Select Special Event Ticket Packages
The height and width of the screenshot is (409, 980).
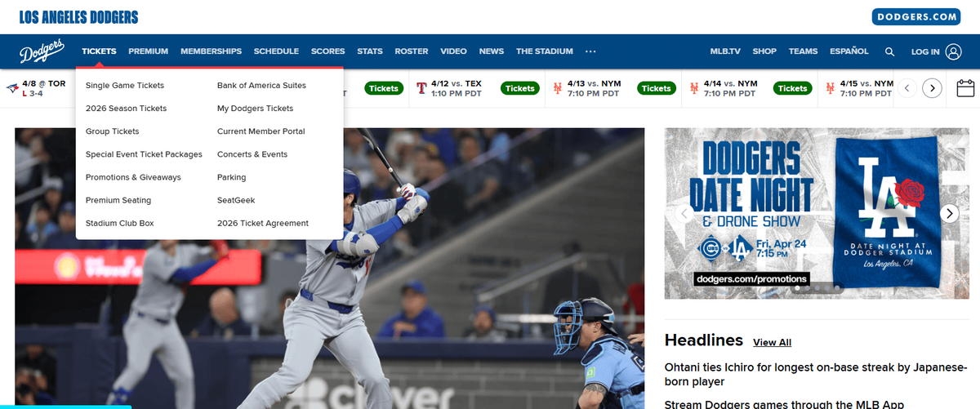click(144, 154)
